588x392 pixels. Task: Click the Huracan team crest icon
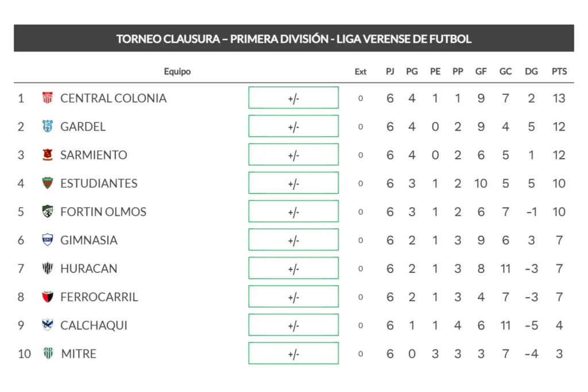click(x=48, y=268)
